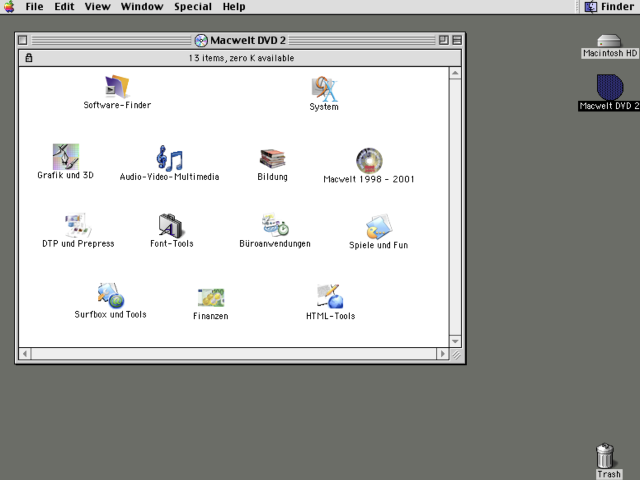640x480 pixels.
Task: Select the Bildung books icon
Action: 272,158
